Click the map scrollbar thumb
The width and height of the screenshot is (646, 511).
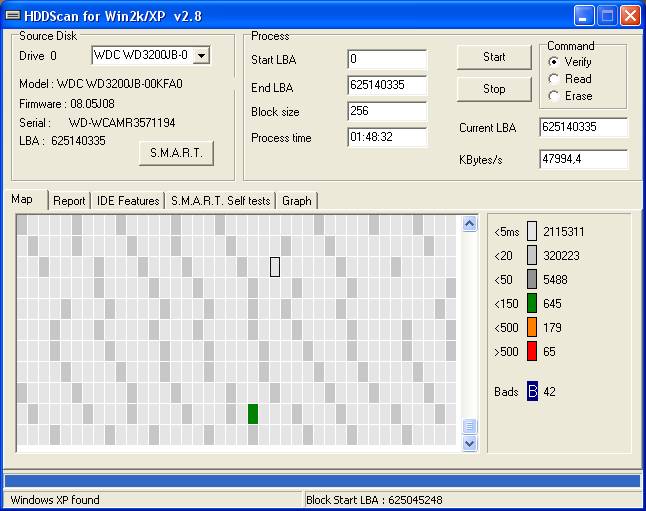pos(469,426)
